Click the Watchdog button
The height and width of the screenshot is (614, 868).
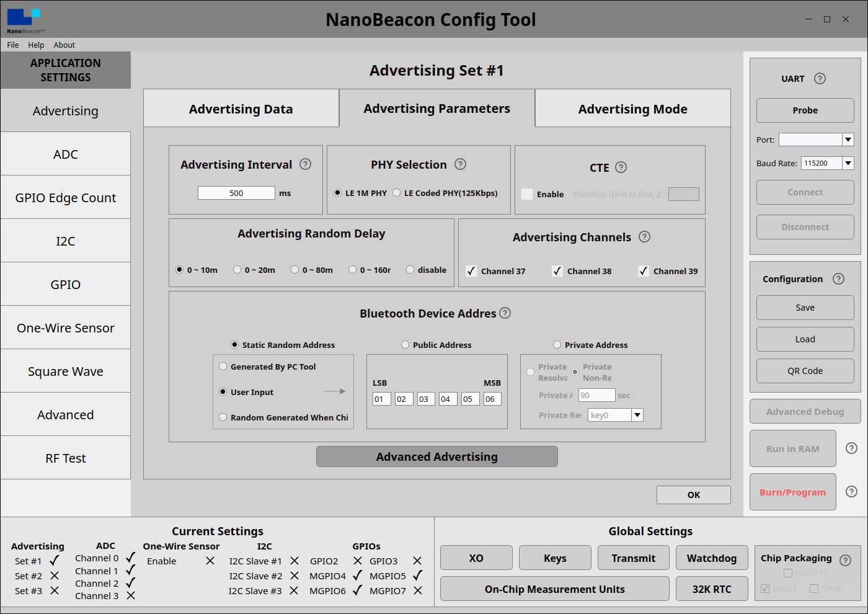[712, 558]
